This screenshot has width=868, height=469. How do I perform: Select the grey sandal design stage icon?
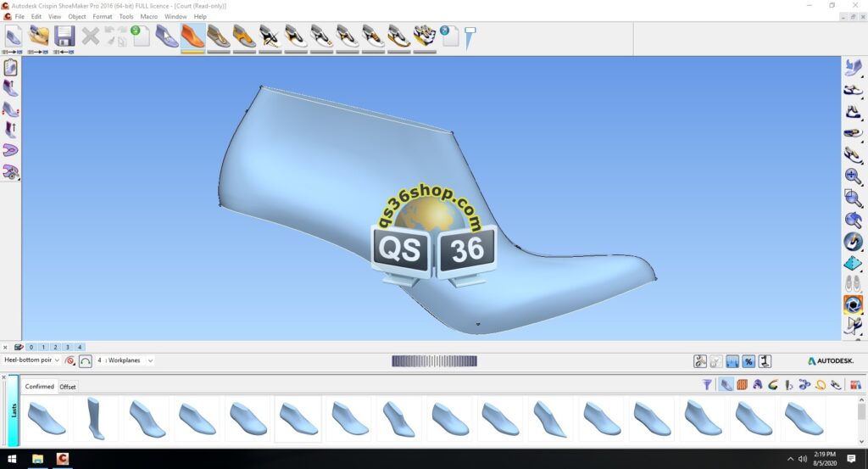pos(218,37)
